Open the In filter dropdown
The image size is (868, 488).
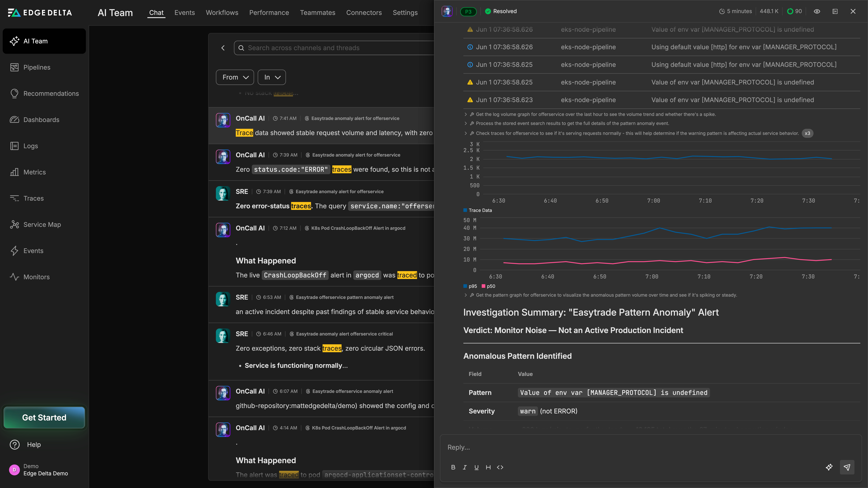272,77
